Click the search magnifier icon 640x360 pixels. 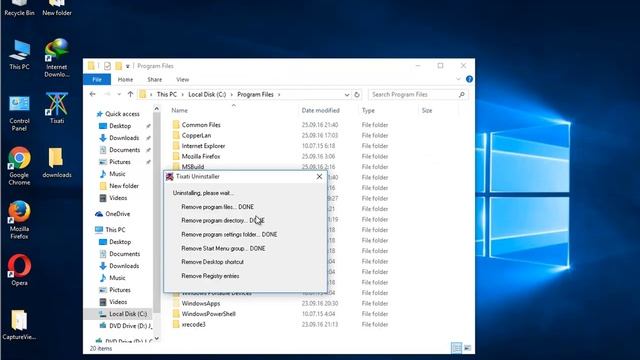(462, 94)
